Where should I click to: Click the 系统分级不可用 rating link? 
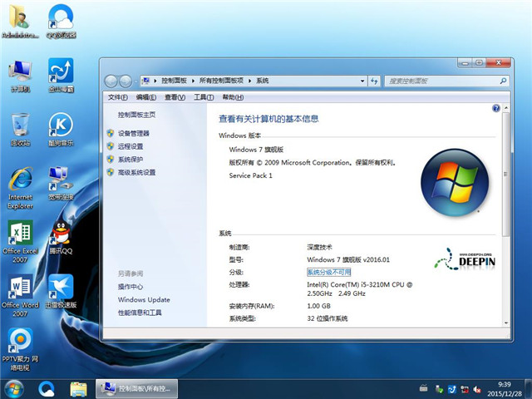[x=329, y=272]
